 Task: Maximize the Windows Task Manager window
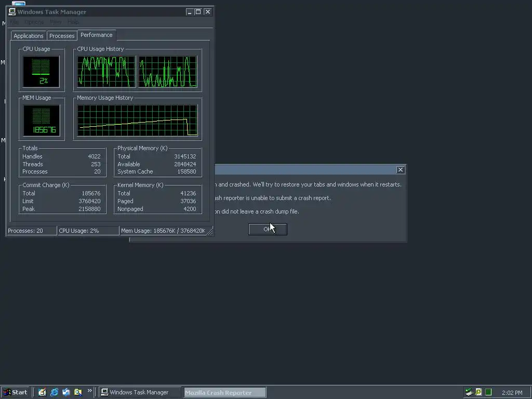198,12
